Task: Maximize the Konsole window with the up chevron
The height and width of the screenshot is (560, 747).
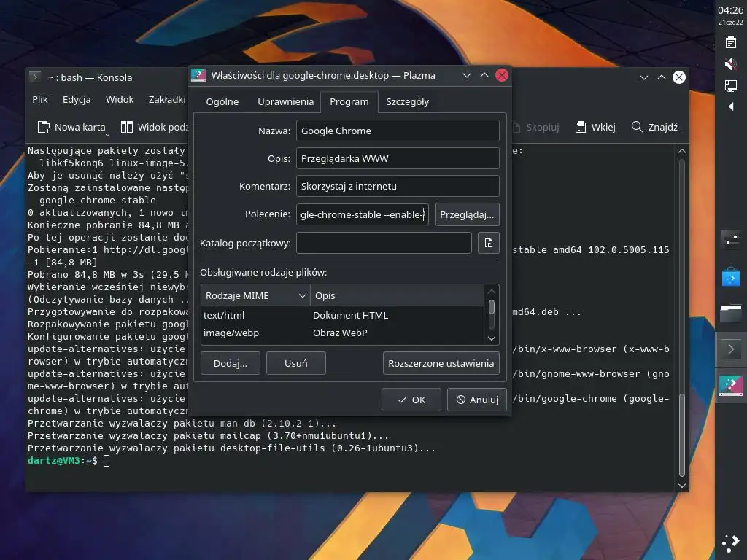Action: (662, 77)
